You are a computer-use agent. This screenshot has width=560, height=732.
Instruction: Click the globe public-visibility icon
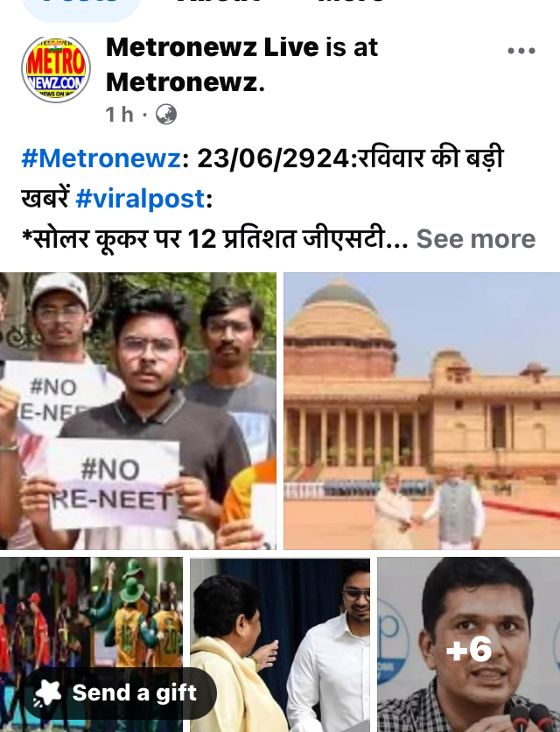point(165,115)
